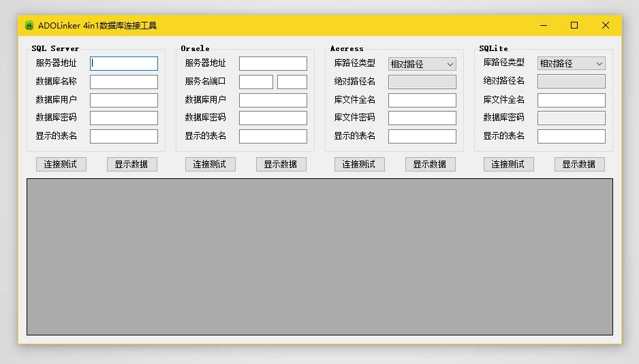639x364 pixels.
Task: Minimize the ADOLinker window
Action: [544, 25]
